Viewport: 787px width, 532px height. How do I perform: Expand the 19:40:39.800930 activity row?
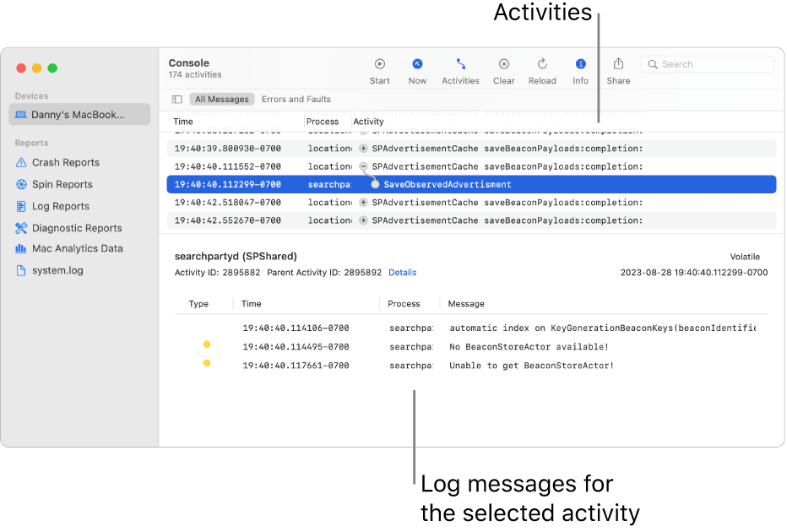(x=363, y=149)
